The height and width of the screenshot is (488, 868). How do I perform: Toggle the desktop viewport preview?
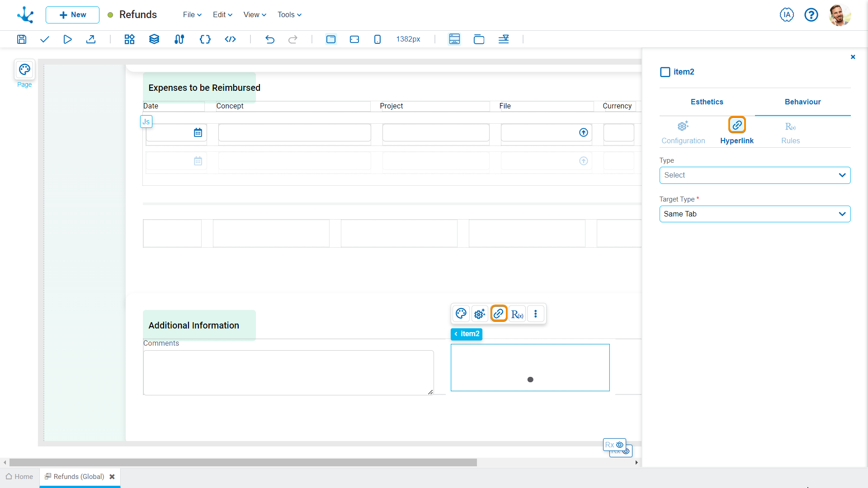(331, 39)
